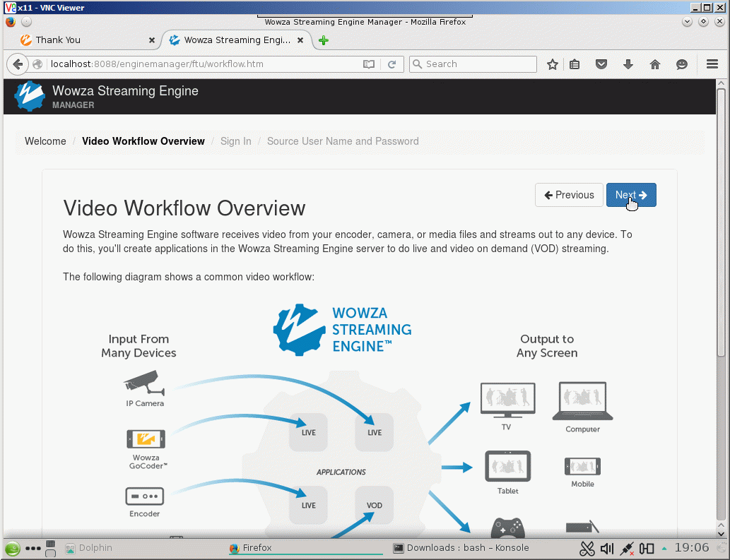Click the Search input field

(x=473, y=64)
